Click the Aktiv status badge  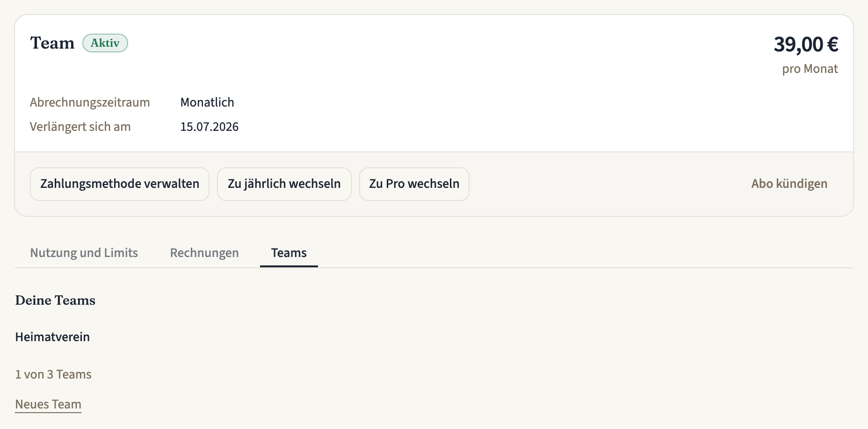(x=105, y=43)
